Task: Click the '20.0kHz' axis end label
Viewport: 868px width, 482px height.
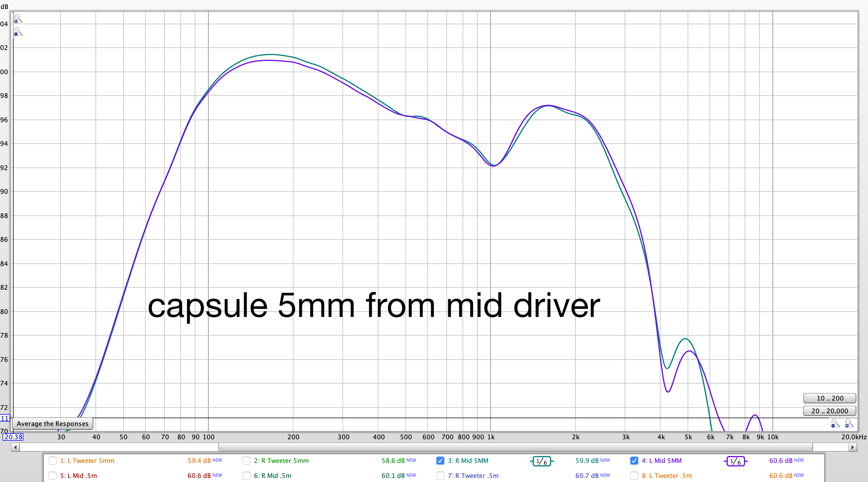Action: point(854,437)
